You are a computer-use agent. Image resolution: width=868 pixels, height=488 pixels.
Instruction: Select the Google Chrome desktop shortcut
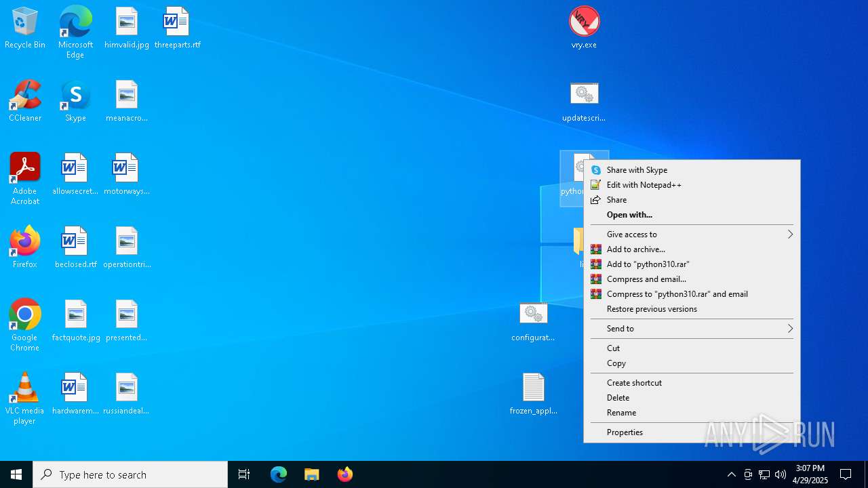point(25,325)
